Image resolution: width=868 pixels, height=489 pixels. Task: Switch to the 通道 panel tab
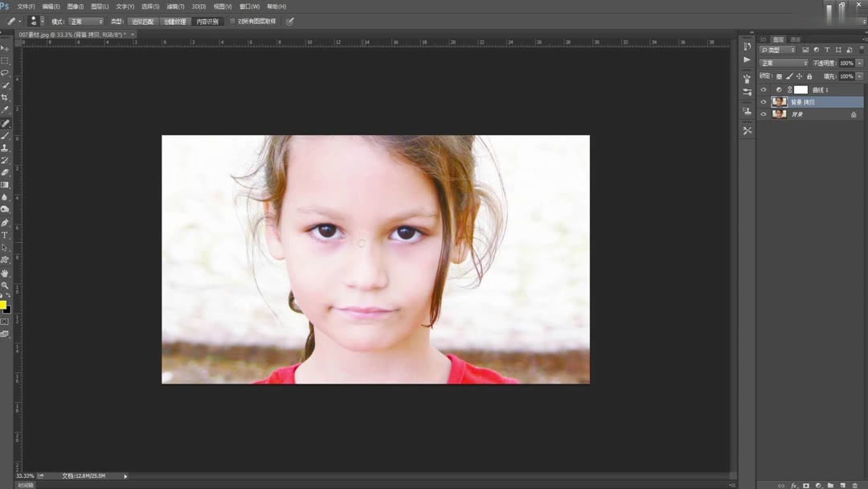click(x=795, y=39)
